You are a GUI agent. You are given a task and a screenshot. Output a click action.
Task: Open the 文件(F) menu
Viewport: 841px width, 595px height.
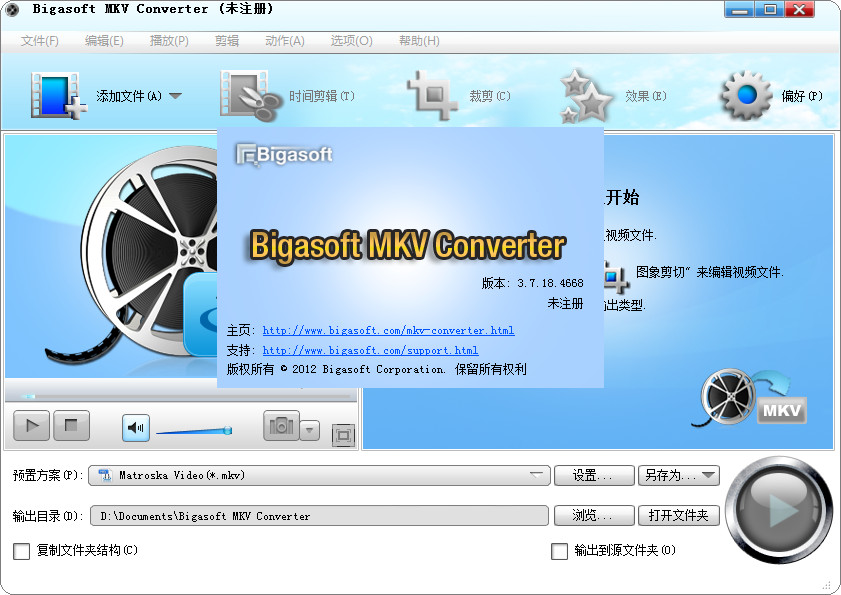click(x=40, y=41)
